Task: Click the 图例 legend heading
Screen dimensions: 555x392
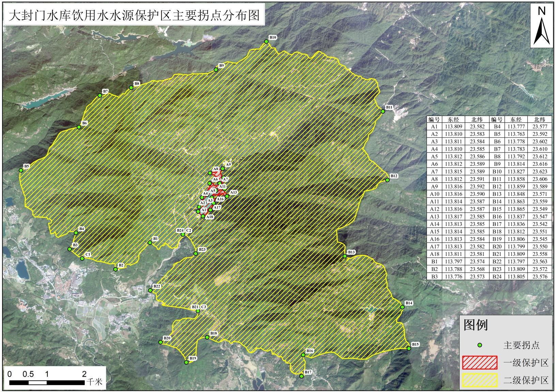Action: point(476,325)
